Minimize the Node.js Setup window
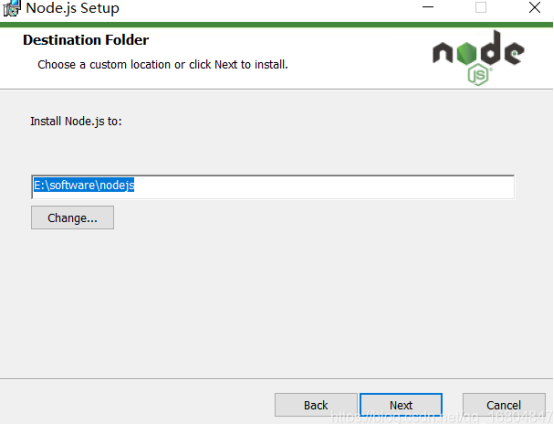The height and width of the screenshot is (424, 554). coord(428,7)
